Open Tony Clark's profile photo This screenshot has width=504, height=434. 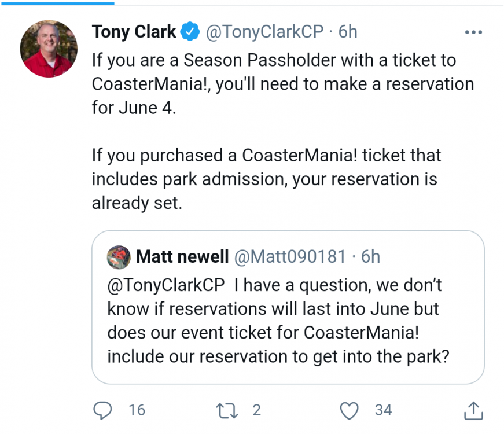49,49
